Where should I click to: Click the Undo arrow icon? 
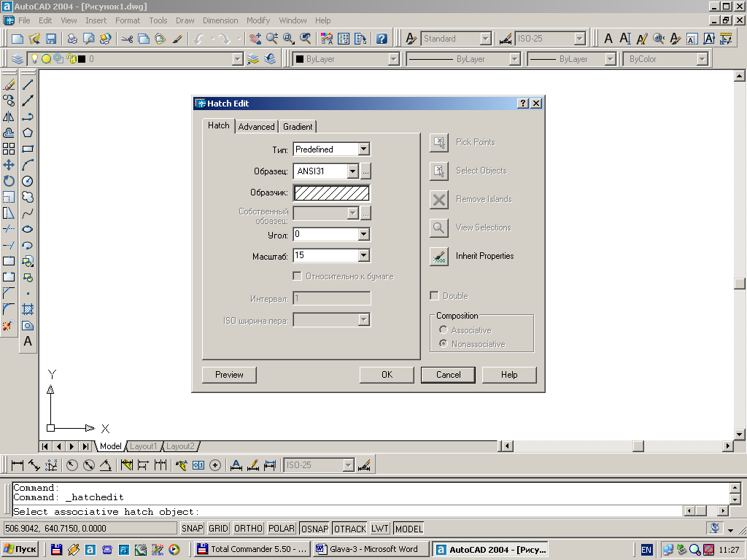click(199, 39)
